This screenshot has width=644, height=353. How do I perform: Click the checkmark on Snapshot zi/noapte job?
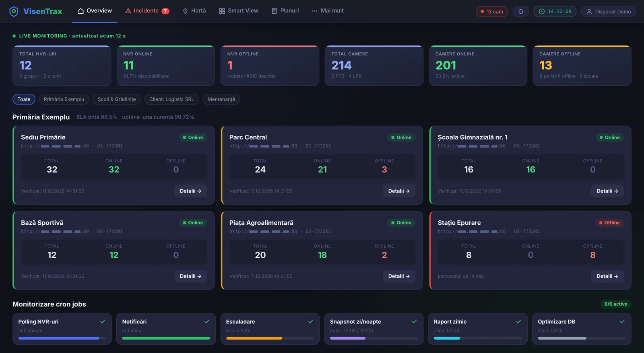[x=415, y=322]
